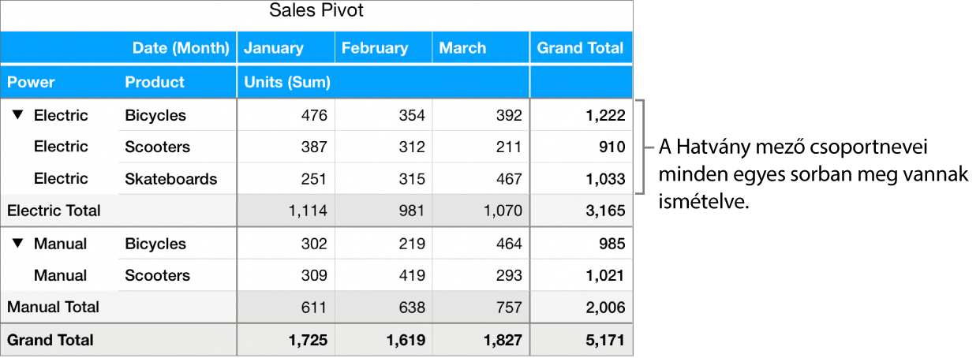The width and height of the screenshot is (980, 358).
Task: Collapse the Manual group disclosure triangle
Action: (17, 244)
